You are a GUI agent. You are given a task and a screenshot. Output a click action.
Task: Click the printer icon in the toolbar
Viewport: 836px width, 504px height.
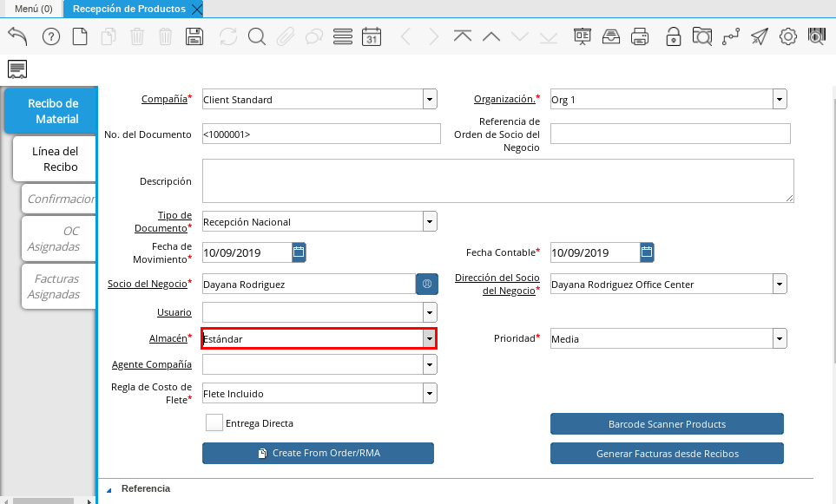click(x=640, y=36)
